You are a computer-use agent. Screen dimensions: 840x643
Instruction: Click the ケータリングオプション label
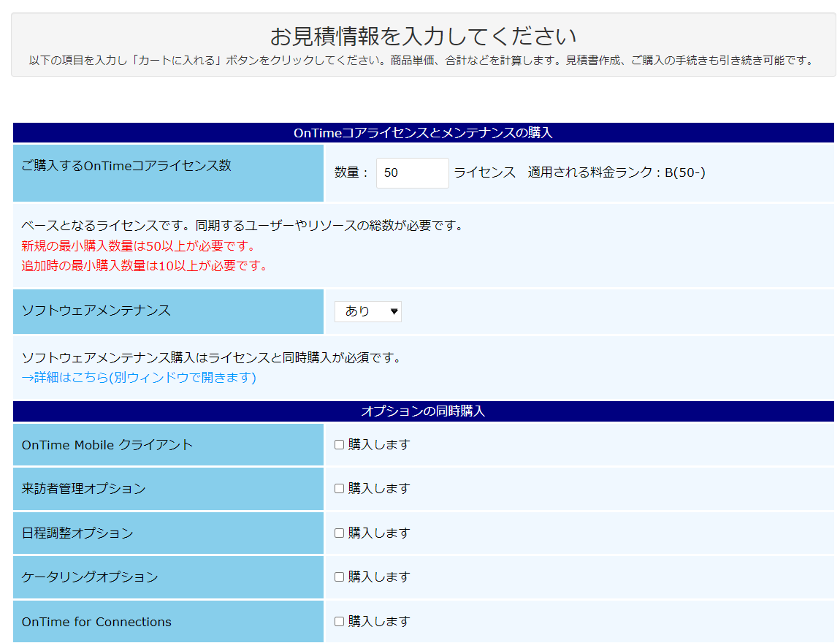[x=90, y=577]
